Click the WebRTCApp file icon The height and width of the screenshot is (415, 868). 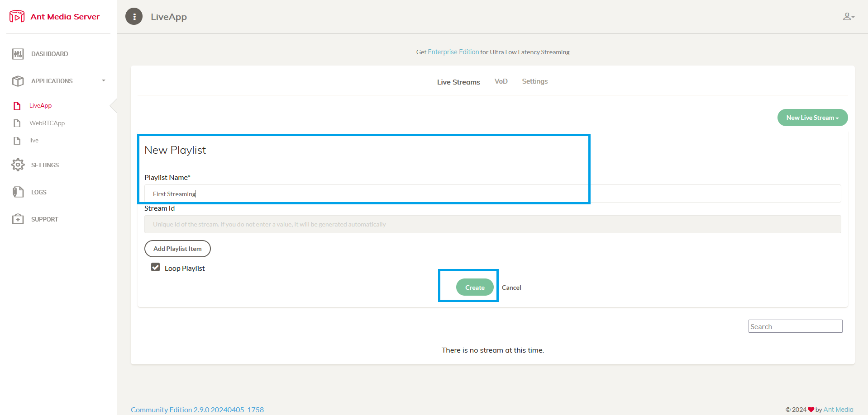click(17, 123)
